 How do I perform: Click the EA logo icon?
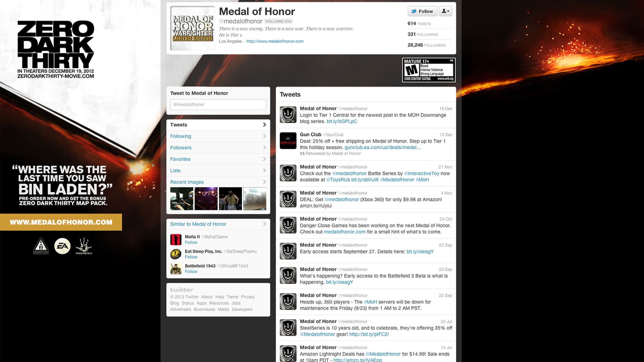click(x=62, y=246)
